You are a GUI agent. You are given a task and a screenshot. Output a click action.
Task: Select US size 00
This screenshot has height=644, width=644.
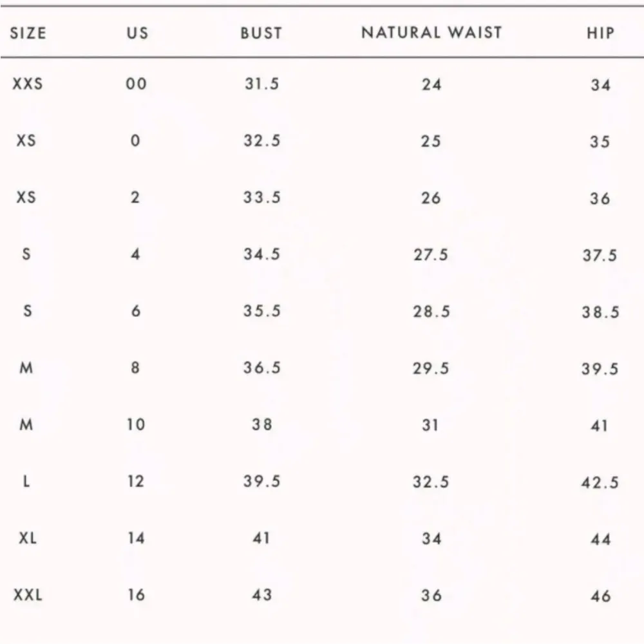[137, 84]
